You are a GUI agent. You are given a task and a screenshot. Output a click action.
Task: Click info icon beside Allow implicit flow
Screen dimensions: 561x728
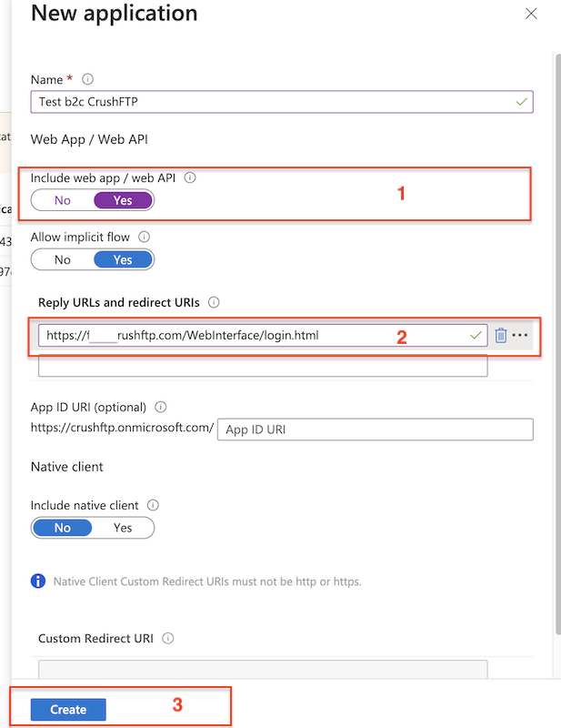point(144,237)
